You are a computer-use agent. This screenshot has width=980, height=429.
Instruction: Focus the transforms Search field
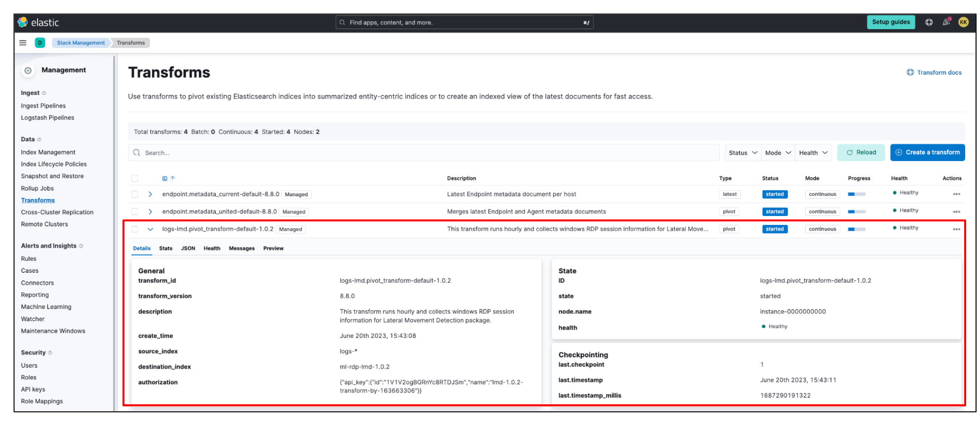[424, 153]
